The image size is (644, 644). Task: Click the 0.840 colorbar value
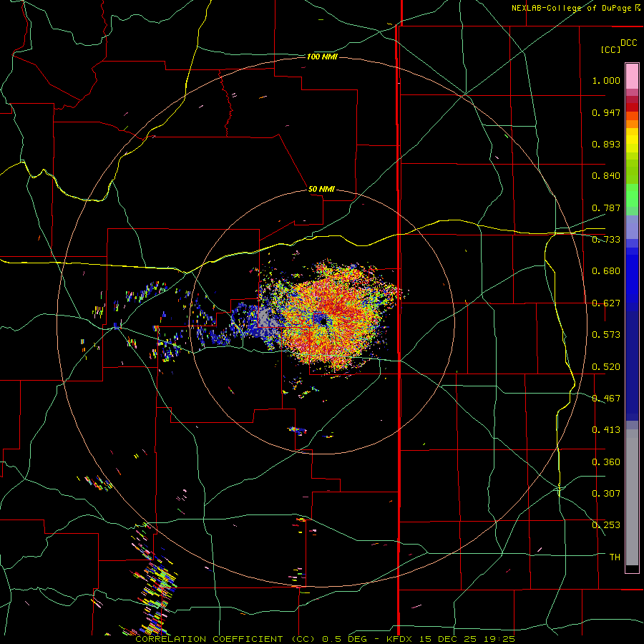(606, 176)
